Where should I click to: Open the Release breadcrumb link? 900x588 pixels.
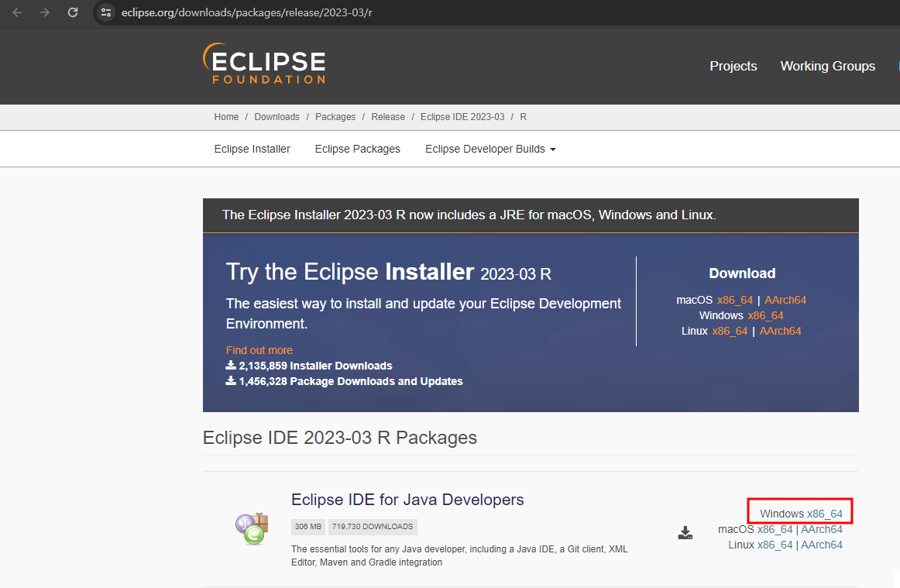coord(388,116)
